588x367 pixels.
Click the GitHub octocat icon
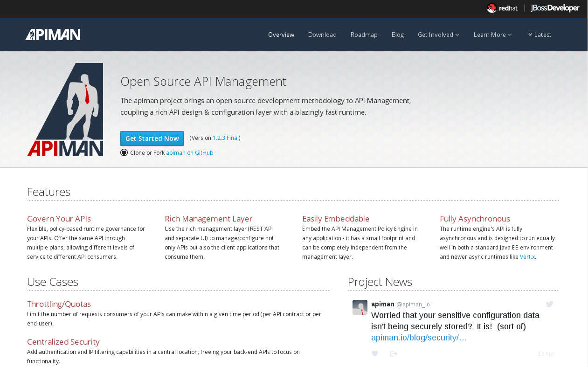click(124, 152)
